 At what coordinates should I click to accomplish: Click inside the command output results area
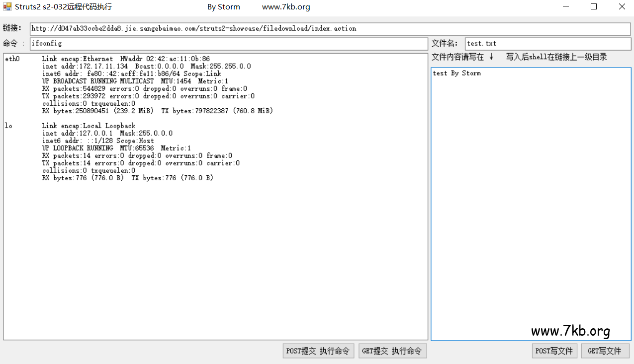click(214, 223)
